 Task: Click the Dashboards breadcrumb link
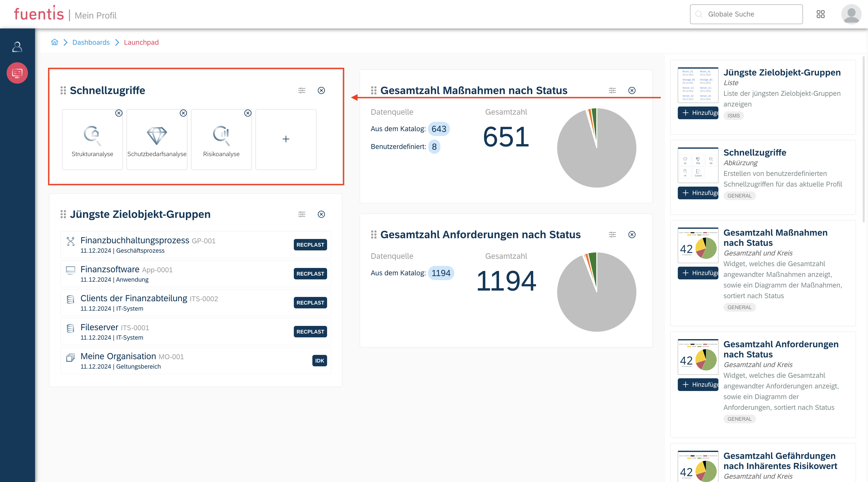(91, 42)
